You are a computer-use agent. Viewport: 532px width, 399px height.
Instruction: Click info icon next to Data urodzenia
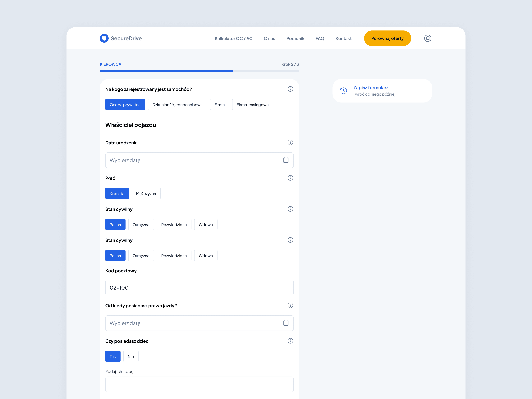(x=290, y=142)
